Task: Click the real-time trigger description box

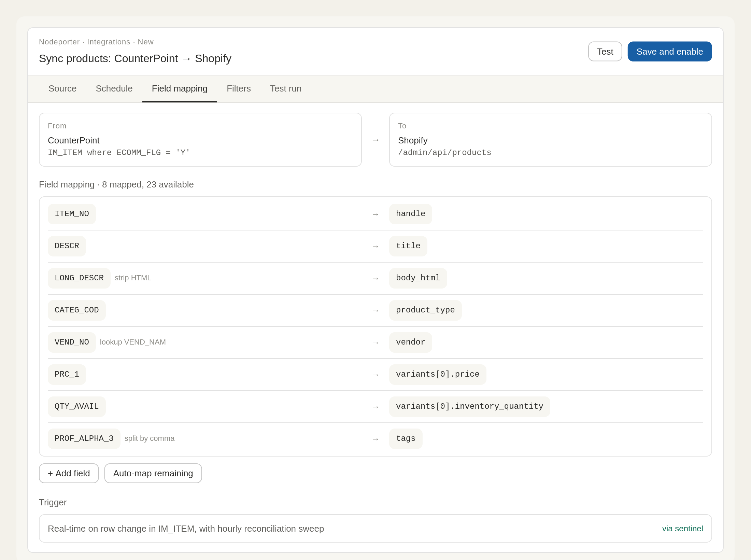Action: tap(375, 529)
